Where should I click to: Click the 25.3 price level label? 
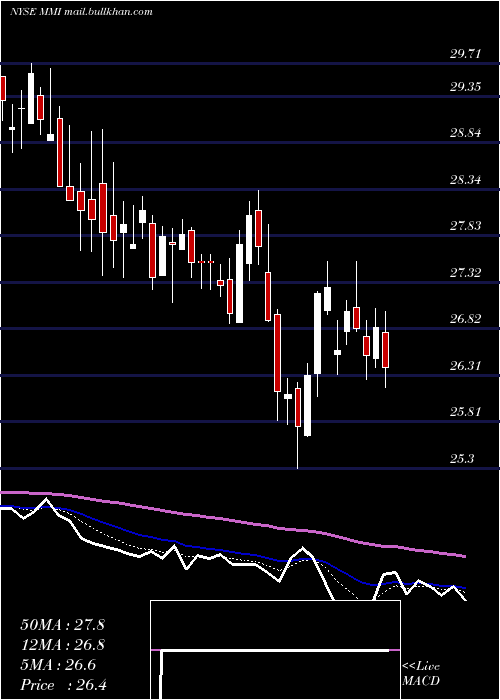(x=462, y=458)
